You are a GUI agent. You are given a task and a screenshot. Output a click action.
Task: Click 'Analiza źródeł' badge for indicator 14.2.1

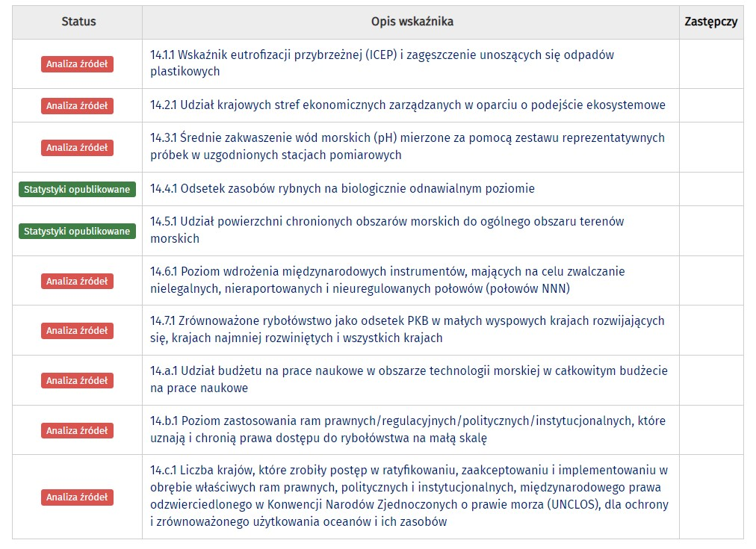77,106
